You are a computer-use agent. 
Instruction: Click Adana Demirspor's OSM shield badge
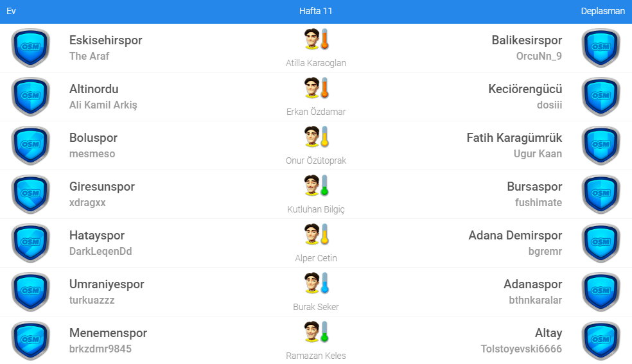coord(601,243)
